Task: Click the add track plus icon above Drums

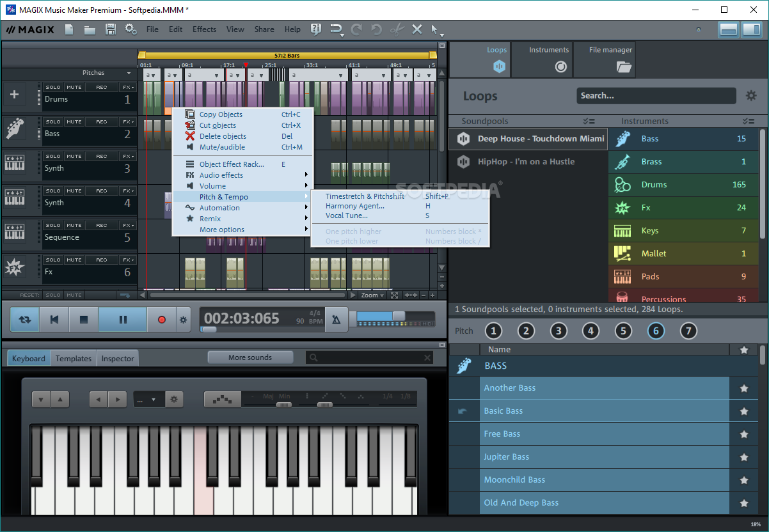Action: coord(15,95)
